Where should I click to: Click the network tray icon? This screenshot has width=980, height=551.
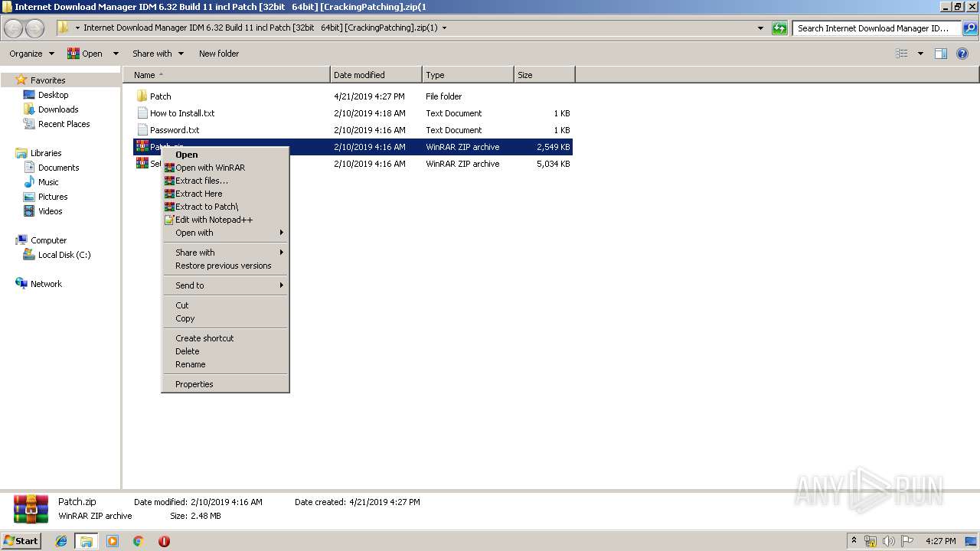[871, 541]
